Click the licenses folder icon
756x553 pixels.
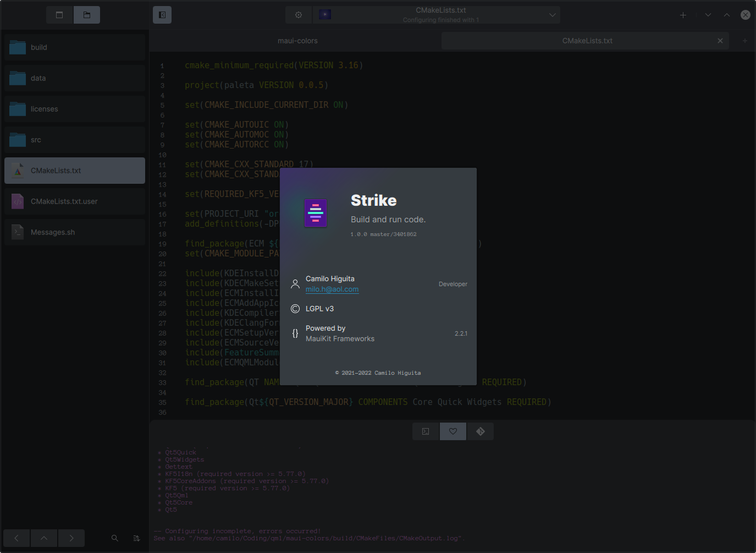coord(18,109)
